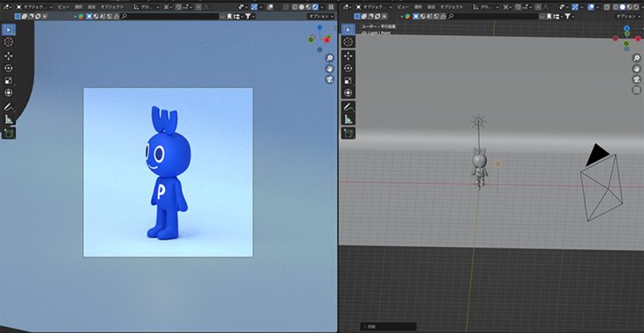Enable material preview shading in right viewport
Viewport: 644px width, 333px height.
click(630, 7)
